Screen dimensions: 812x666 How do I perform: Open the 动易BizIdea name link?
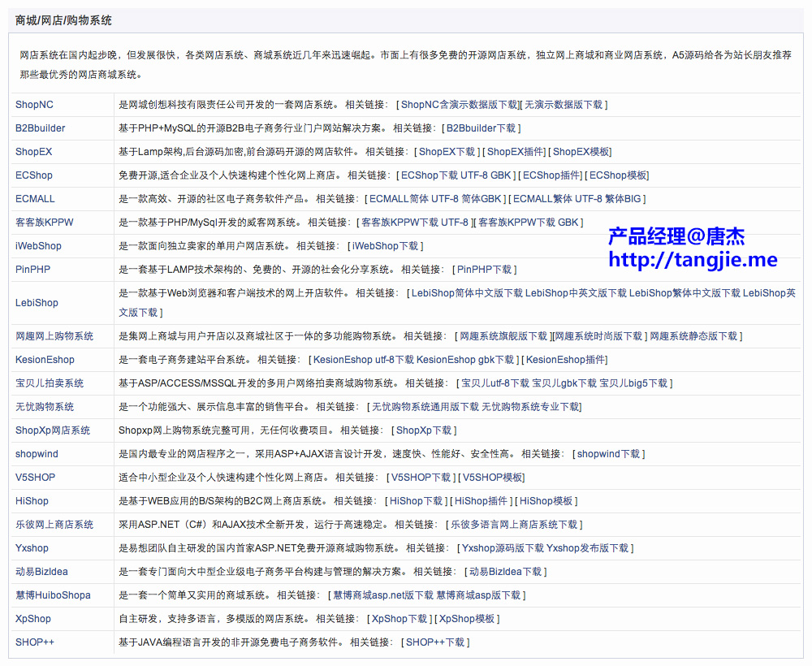click(x=41, y=573)
